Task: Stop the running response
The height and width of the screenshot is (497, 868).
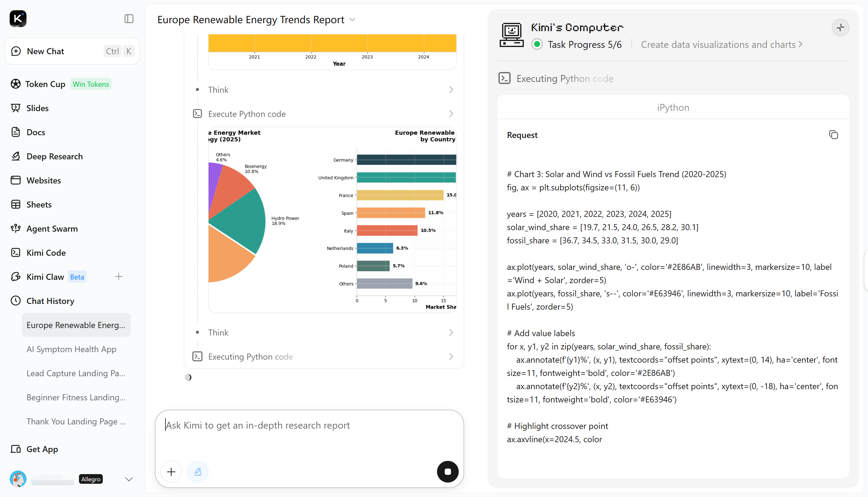Action: 448,471
